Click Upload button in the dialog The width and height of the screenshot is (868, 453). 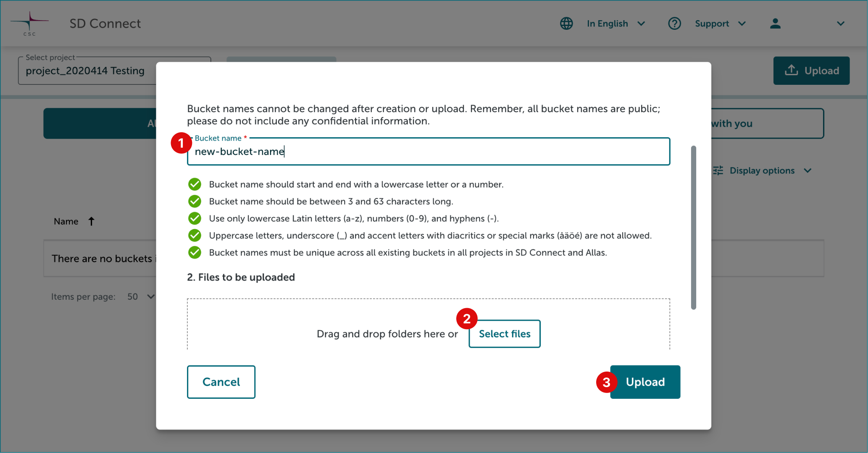pos(645,382)
